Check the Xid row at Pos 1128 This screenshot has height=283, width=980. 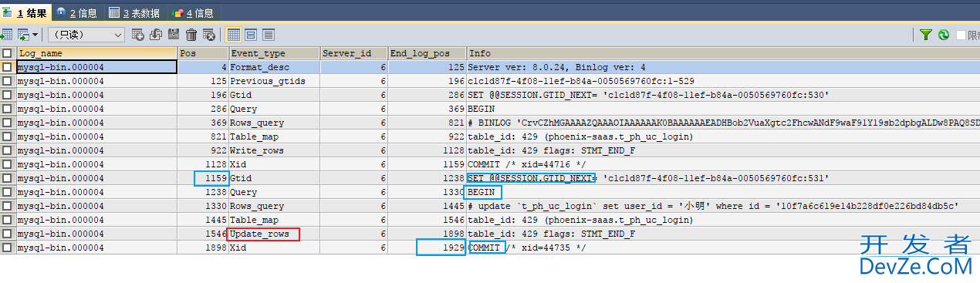[x=7, y=164]
